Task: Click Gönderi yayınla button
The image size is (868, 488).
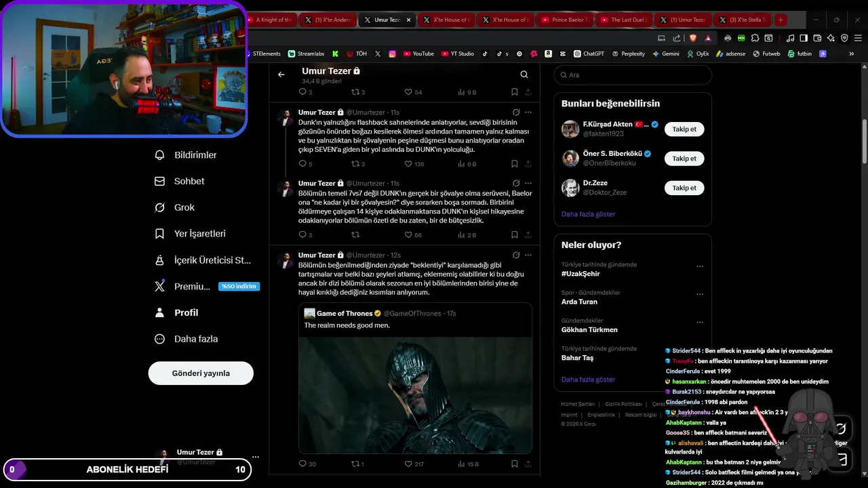Action: (201, 373)
